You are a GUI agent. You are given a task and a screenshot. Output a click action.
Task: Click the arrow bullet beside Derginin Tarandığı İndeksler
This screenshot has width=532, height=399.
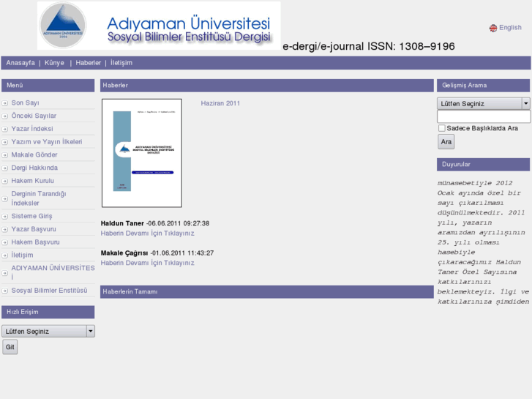click(4, 198)
